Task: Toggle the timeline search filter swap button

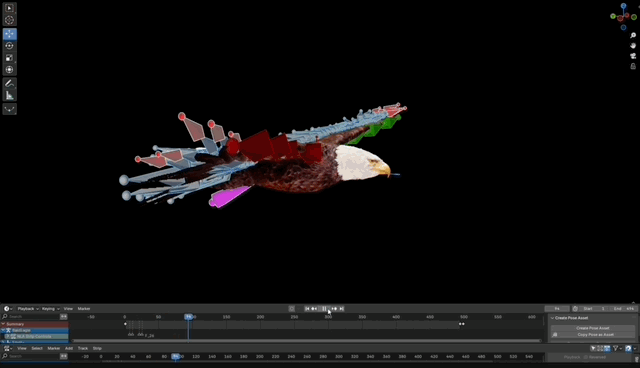Action: coord(64,317)
